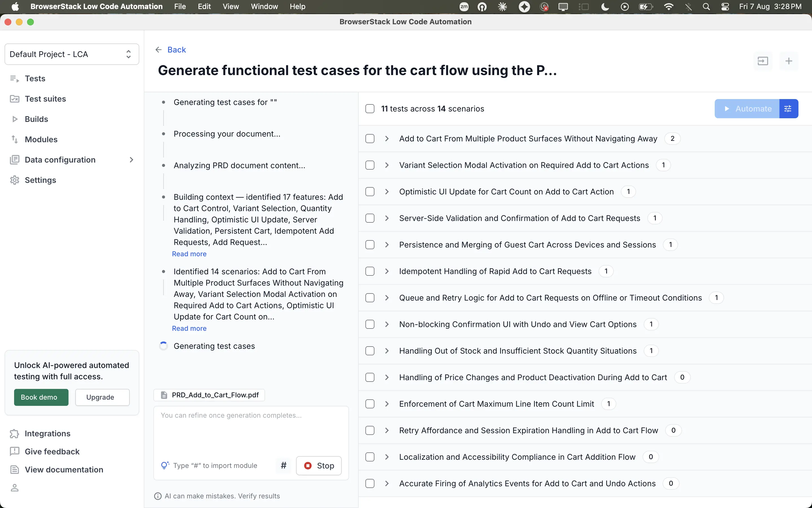Check the Non-blocking Confirmation UI scenario

370,325
